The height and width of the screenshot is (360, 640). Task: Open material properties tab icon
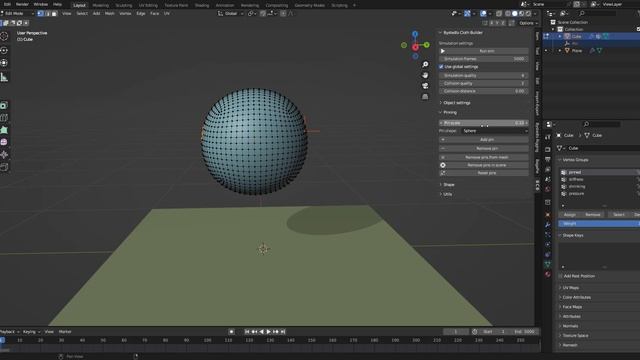pyautogui.click(x=548, y=274)
